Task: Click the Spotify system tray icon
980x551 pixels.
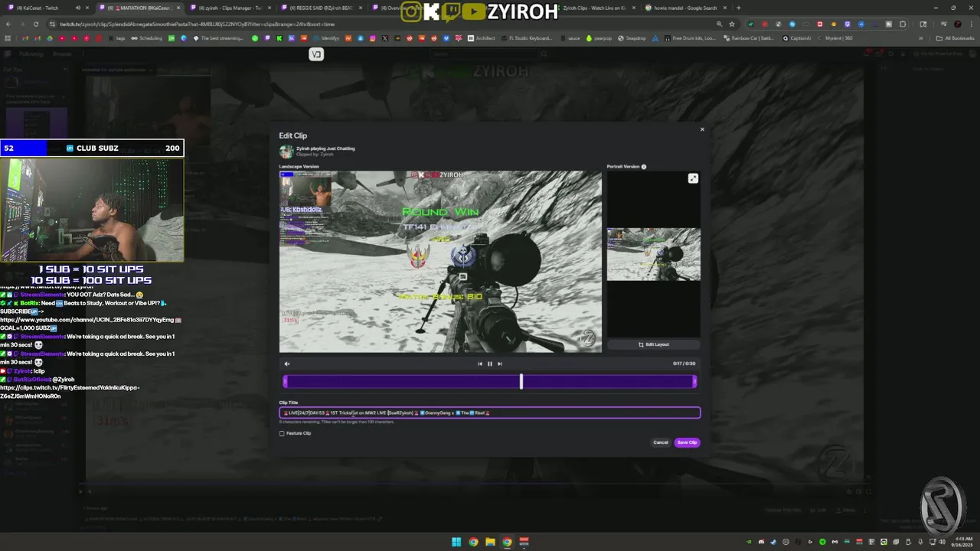Action: [x=823, y=542]
